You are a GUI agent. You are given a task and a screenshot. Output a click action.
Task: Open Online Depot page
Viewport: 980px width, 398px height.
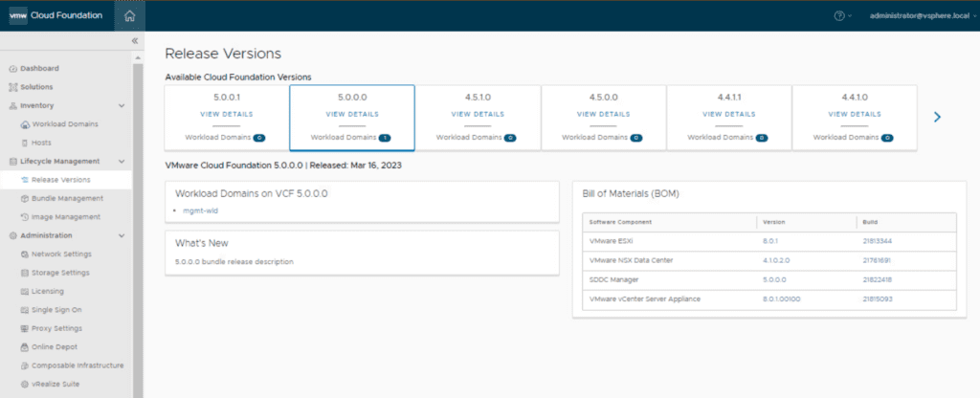pos(55,347)
